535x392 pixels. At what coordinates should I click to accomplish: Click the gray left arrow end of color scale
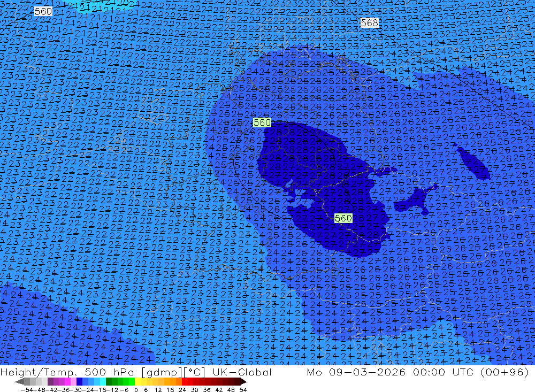tap(19, 382)
